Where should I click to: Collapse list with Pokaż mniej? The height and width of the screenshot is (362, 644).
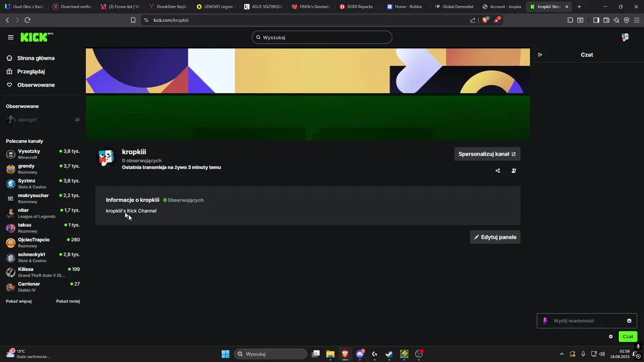pos(68,301)
